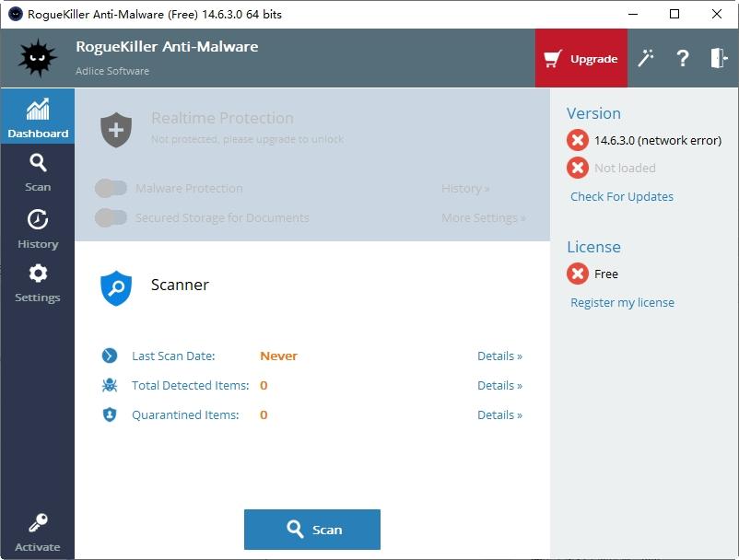Open Details » for Last Scan Date
The image size is (739, 560).
point(499,356)
